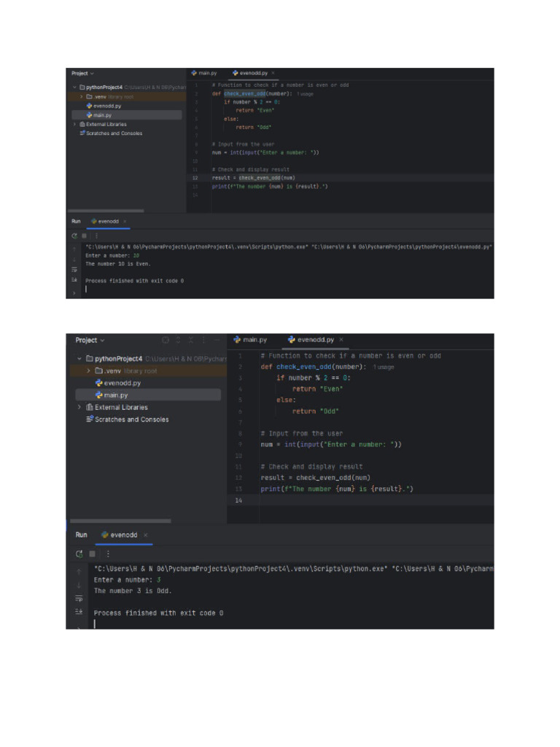Expand External Libraries in lower Project tree
Screen dimensions: 560x747
click(79, 407)
